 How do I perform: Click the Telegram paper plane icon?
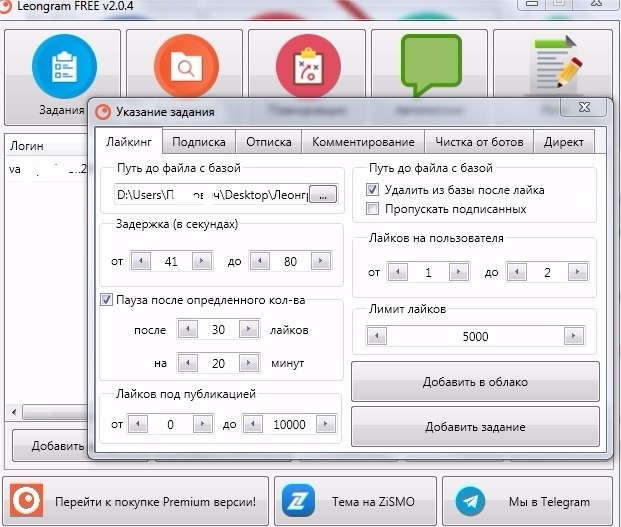tap(470, 501)
